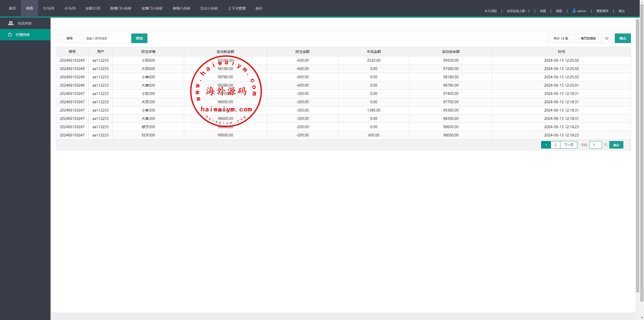The height and width of the screenshot is (320, 644).
Task: Click the admin user icon
Action: coord(574,11)
